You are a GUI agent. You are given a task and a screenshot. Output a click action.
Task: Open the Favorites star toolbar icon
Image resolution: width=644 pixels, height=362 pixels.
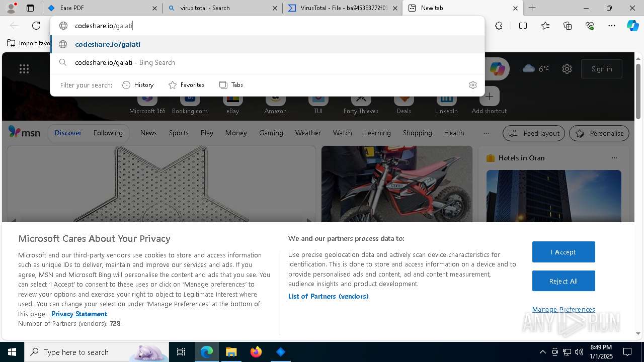545,26
